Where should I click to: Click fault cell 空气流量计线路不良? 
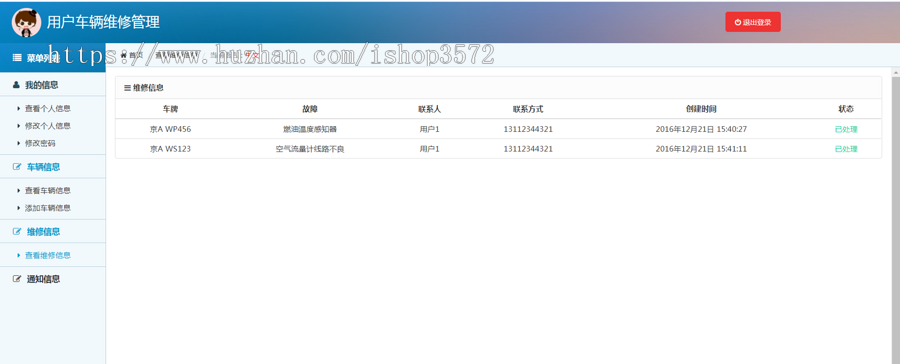(310, 149)
